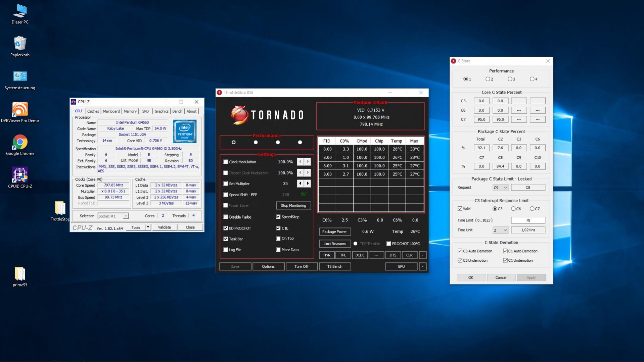Screen dimensions: 644x362
Task: Expand the CPU-Z Tools dropdown arrow
Action: [148, 227]
